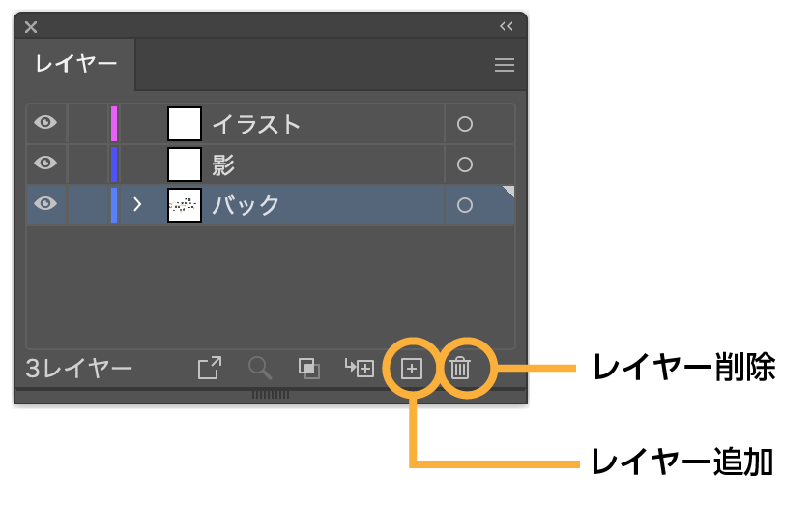
Task: Click Create New Sublayer icon
Action: point(360,368)
